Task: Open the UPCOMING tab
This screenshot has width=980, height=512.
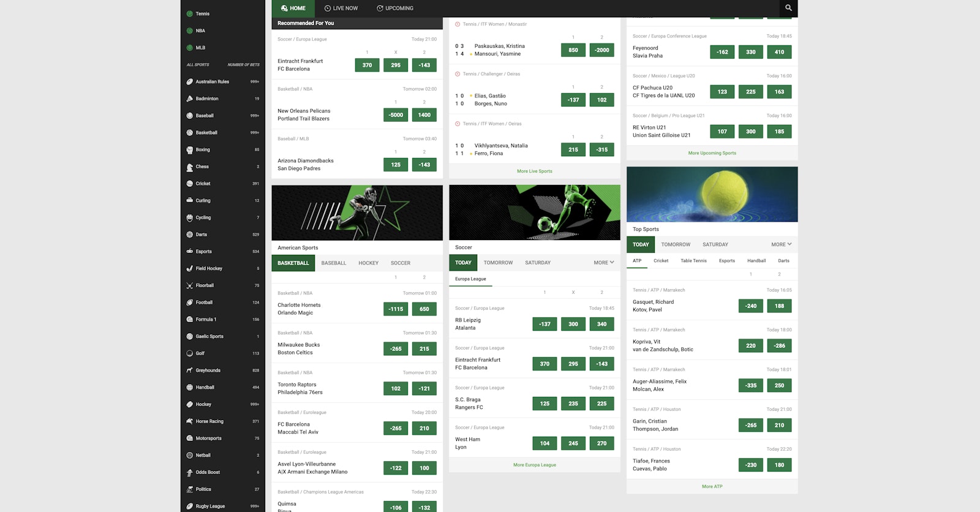Action: (x=394, y=9)
